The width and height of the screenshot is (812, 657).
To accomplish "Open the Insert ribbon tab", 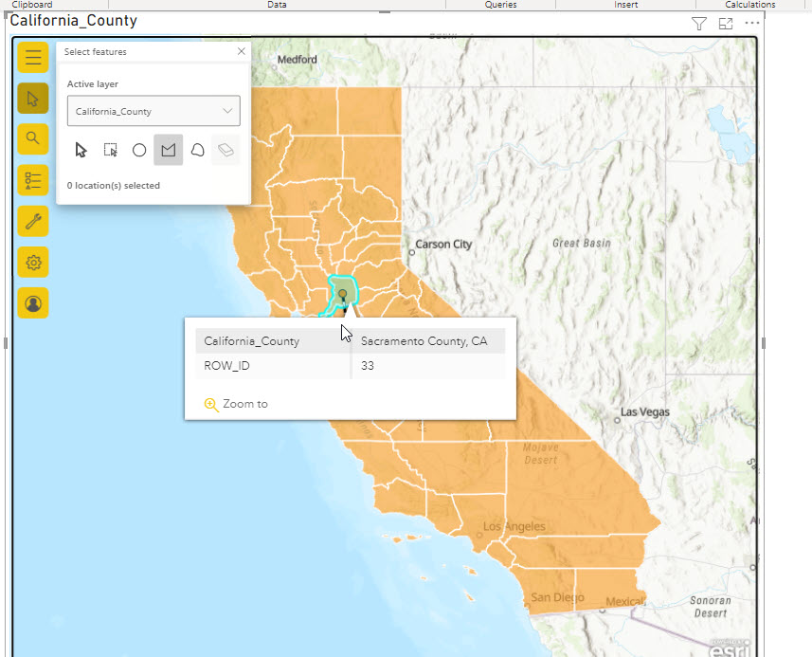I will (625, 4).
